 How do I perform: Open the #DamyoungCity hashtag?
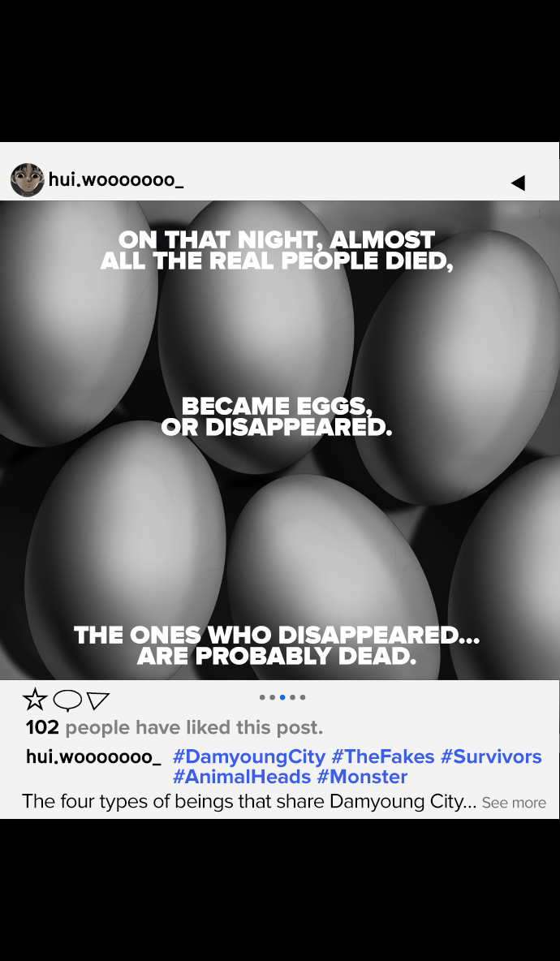click(248, 757)
